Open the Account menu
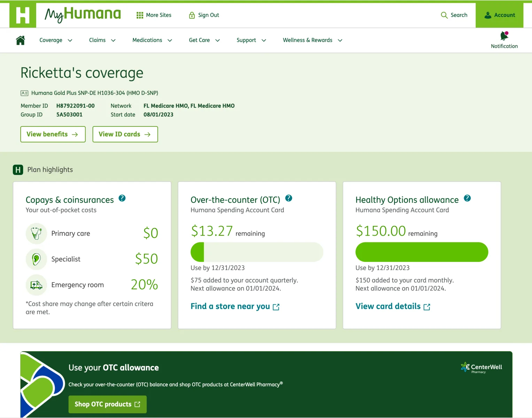The image size is (532, 418). click(499, 15)
